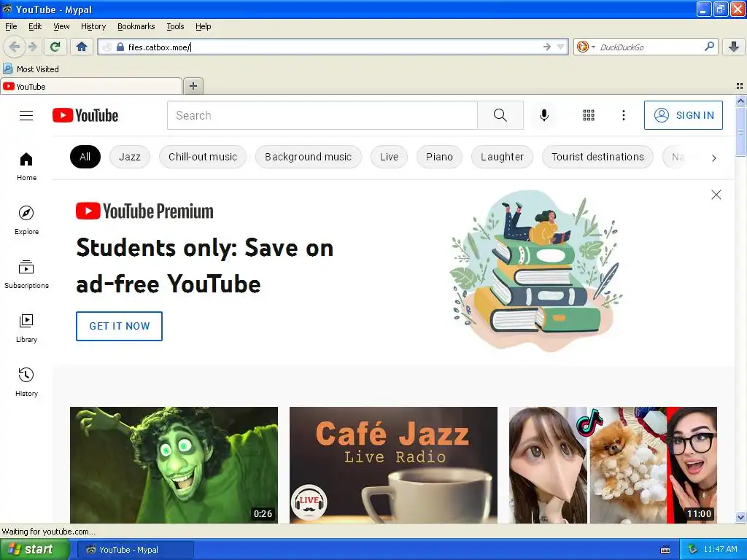Click the browser Forward arrow

tap(32, 47)
